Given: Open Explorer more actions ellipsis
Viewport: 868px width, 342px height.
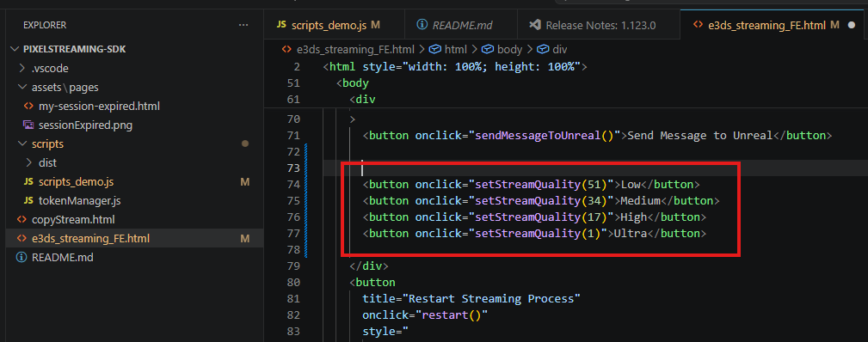Looking at the screenshot, I should click(x=243, y=25).
